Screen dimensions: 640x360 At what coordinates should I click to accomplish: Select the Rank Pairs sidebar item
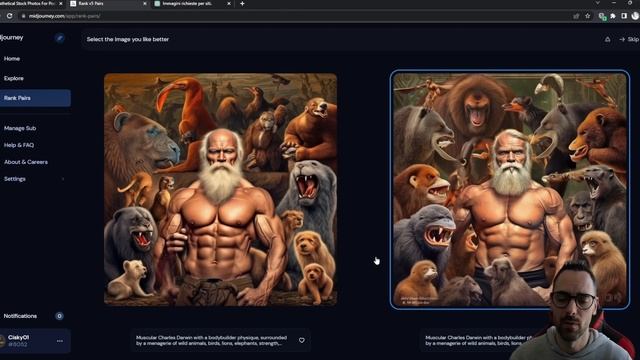tap(35, 98)
